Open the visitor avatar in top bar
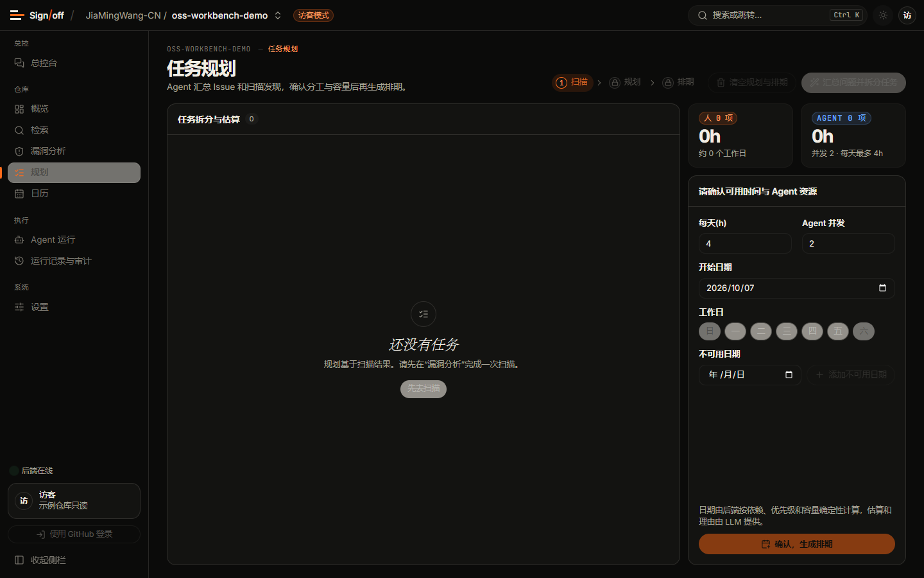Image resolution: width=924 pixels, height=578 pixels. (907, 15)
